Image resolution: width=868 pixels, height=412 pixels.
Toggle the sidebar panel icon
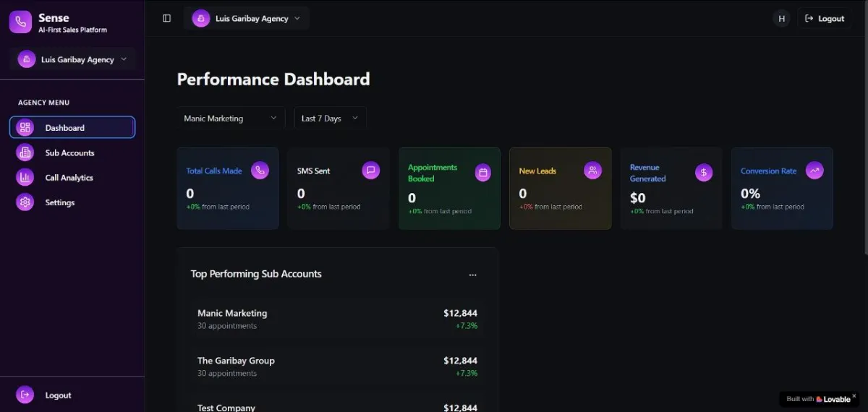(x=167, y=18)
